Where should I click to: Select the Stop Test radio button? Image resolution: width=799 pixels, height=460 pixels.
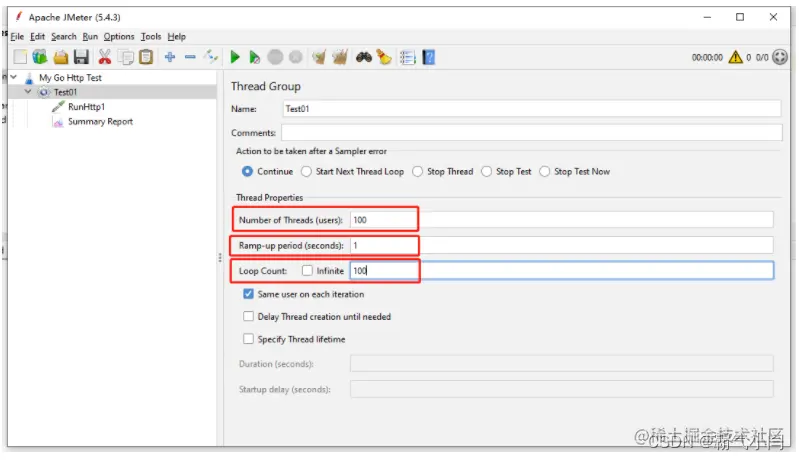click(x=487, y=172)
